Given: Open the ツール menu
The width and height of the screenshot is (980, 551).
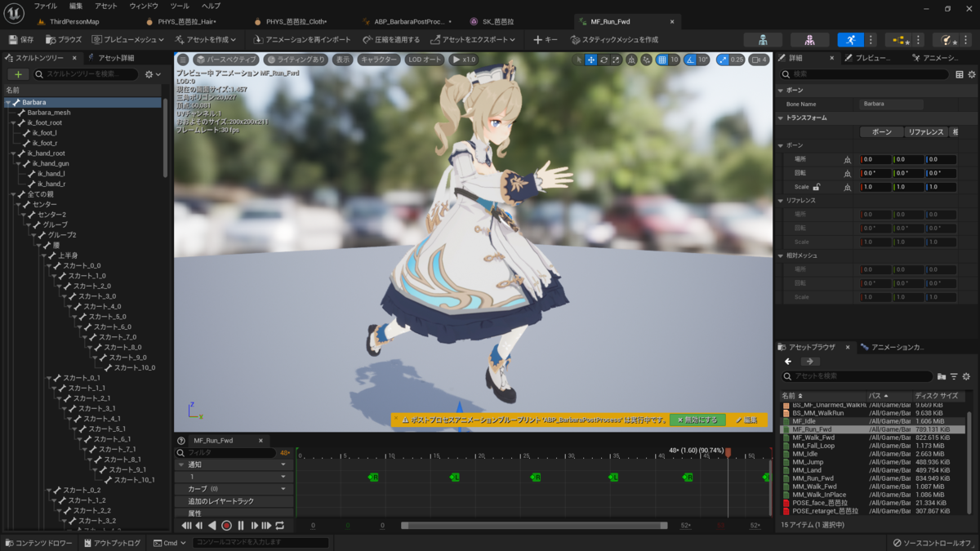Looking at the screenshot, I should 179,7.
